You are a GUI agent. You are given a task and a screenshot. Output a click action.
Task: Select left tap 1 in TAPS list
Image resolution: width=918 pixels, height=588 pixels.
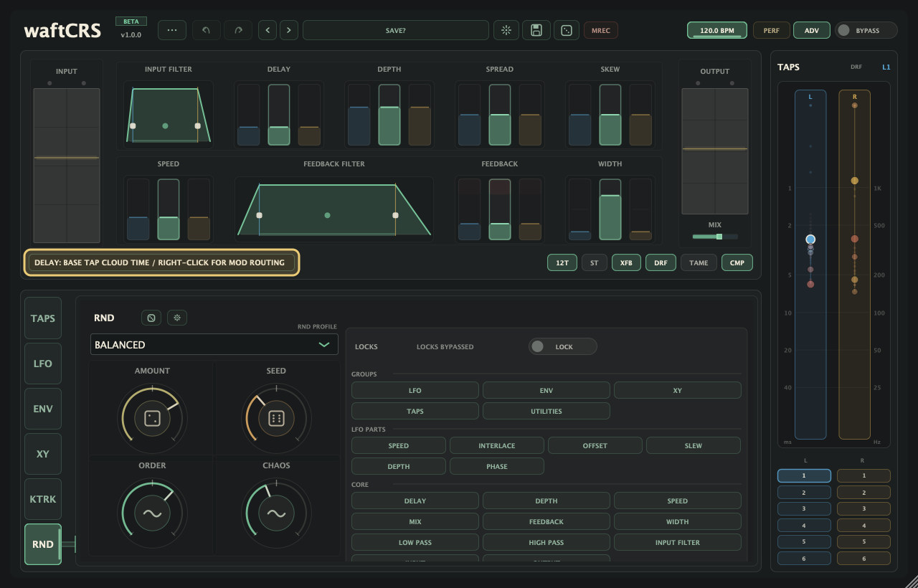coord(804,475)
